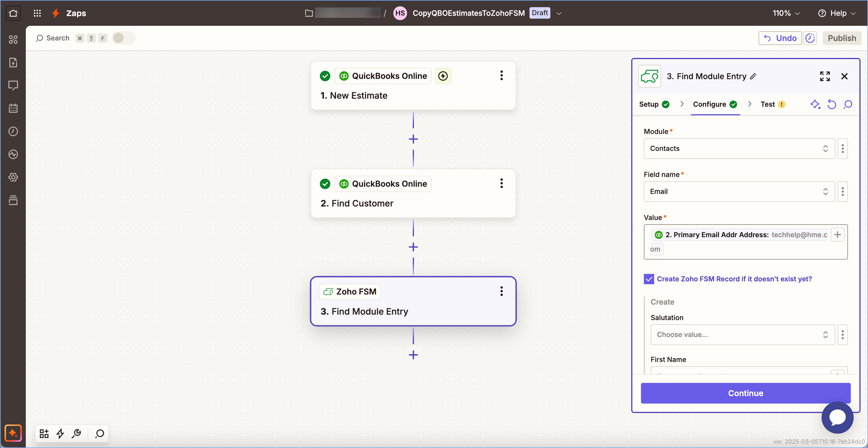Expand the 110% zoom level dropdown

(786, 13)
